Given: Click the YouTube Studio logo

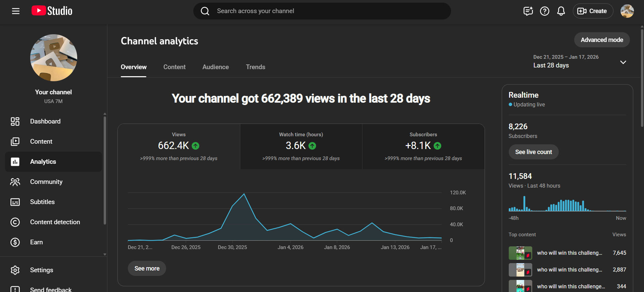Looking at the screenshot, I should coord(52,11).
